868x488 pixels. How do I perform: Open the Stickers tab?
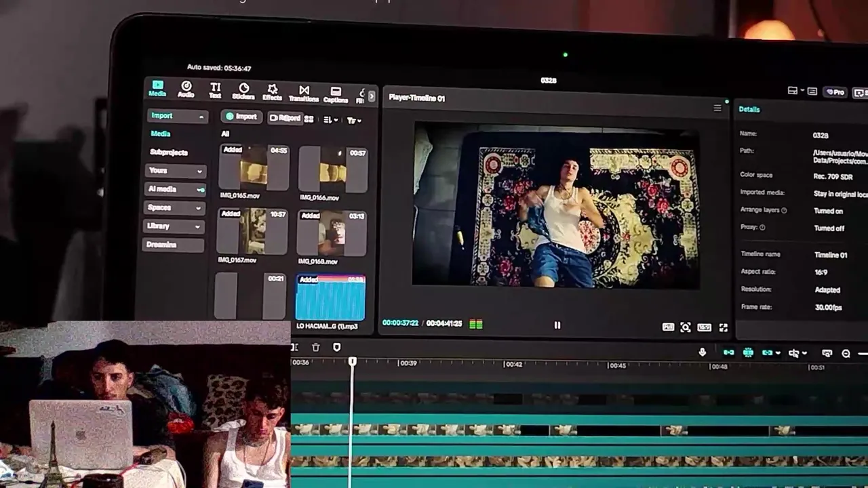click(243, 91)
